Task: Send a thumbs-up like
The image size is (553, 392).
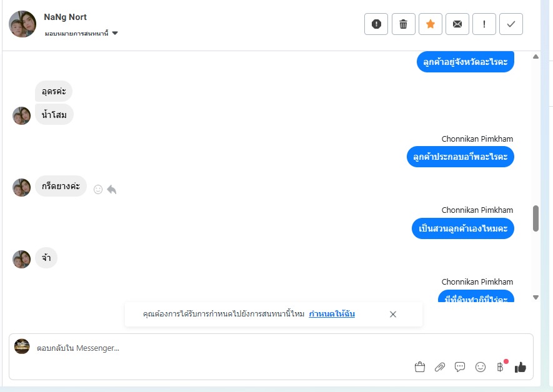Action: tap(521, 367)
